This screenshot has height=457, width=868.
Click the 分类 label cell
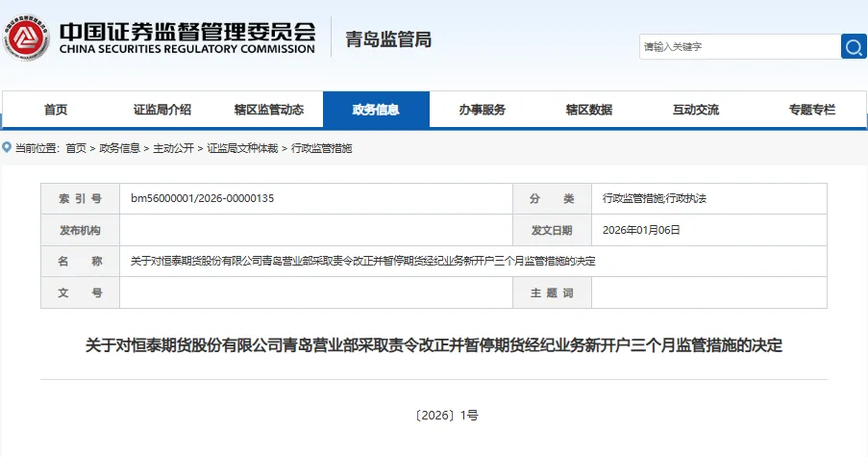pos(552,199)
